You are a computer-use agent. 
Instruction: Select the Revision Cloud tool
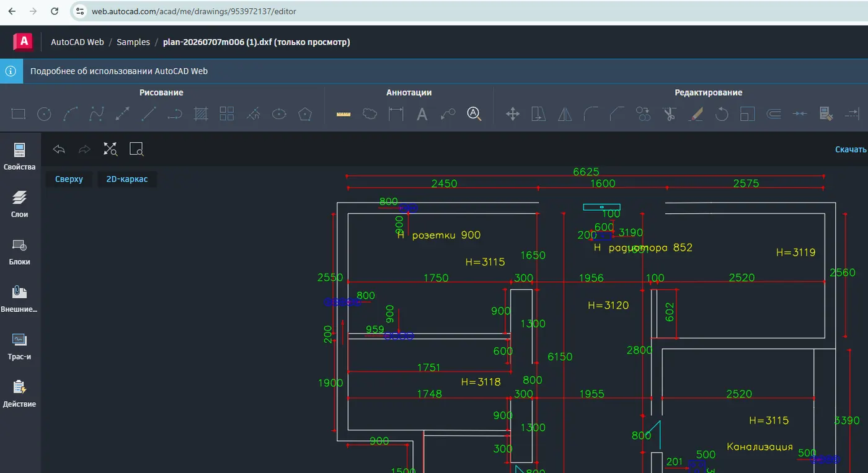click(x=370, y=113)
